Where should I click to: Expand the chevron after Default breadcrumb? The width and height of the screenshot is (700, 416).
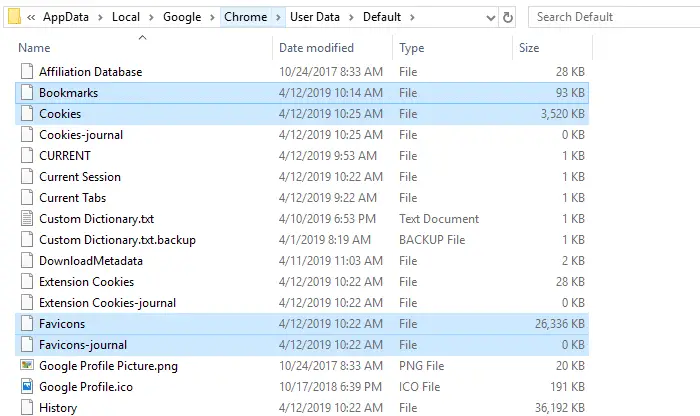[x=412, y=17]
